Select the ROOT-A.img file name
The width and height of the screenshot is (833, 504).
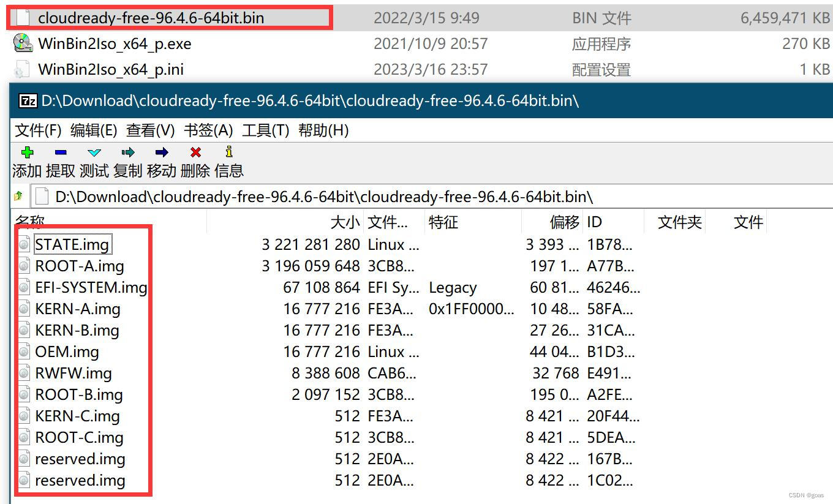[x=80, y=266]
